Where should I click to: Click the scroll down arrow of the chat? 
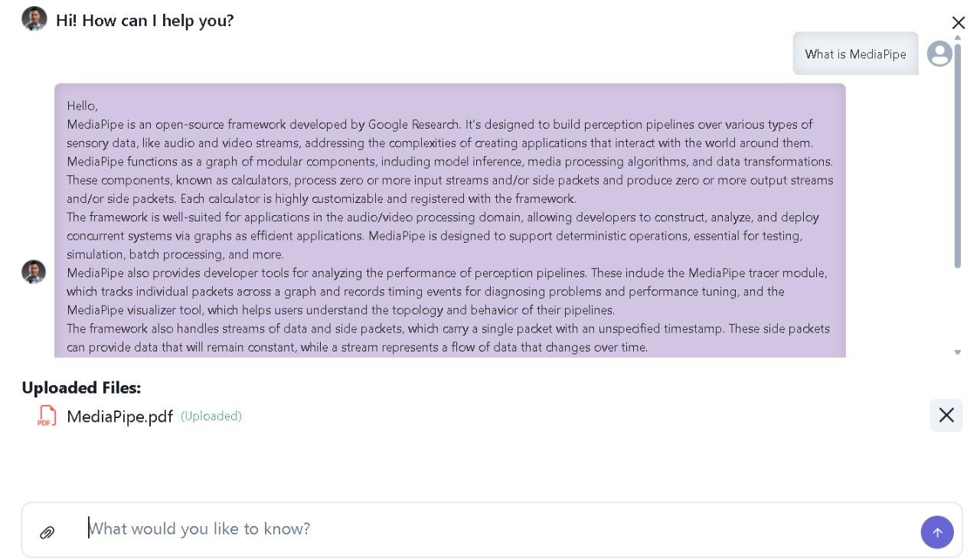point(957,352)
